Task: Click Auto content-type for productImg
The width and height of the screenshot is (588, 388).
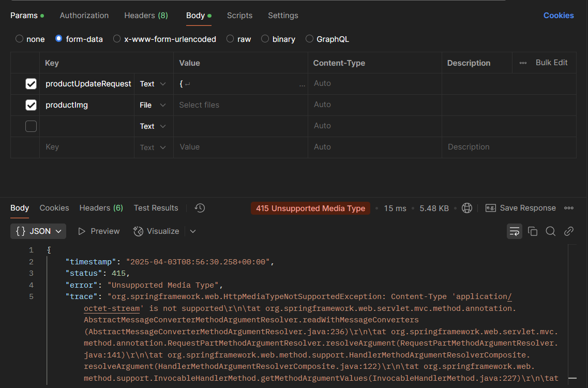Action: 322,105
